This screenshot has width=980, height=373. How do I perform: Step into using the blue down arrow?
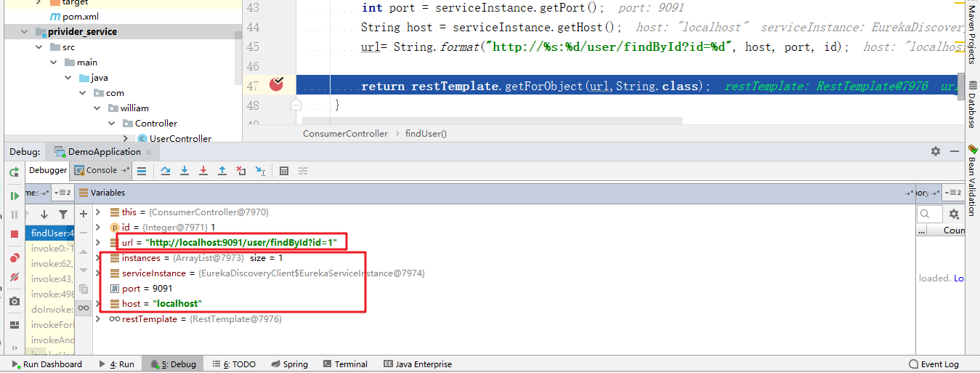pyautogui.click(x=185, y=171)
